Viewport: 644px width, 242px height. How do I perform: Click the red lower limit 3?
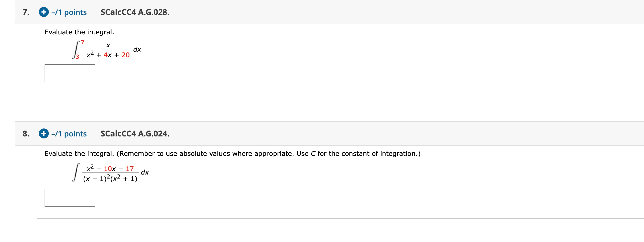pos(77,57)
